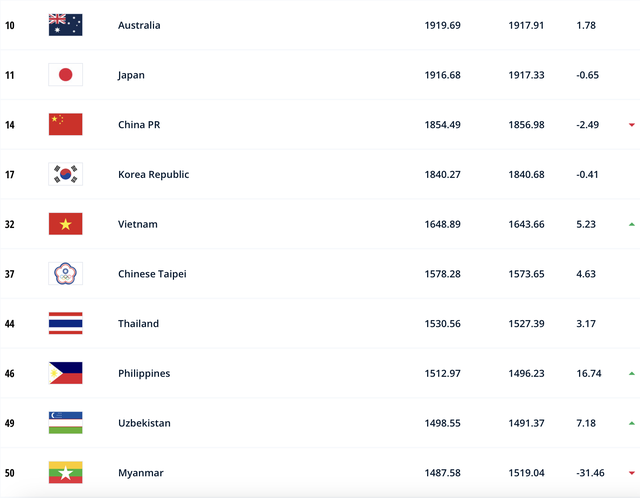The image size is (640, 498).
Task: Click the Myanmar flag icon
Action: coord(65,473)
